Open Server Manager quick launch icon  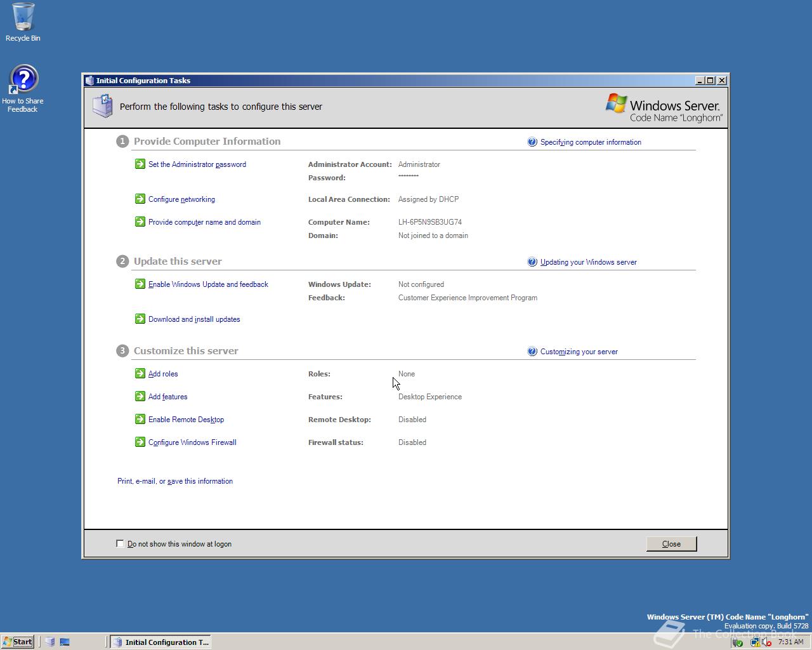click(x=50, y=642)
